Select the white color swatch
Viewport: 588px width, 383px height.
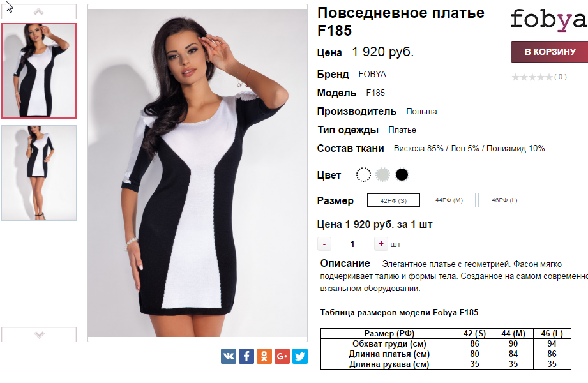pyautogui.click(x=363, y=175)
